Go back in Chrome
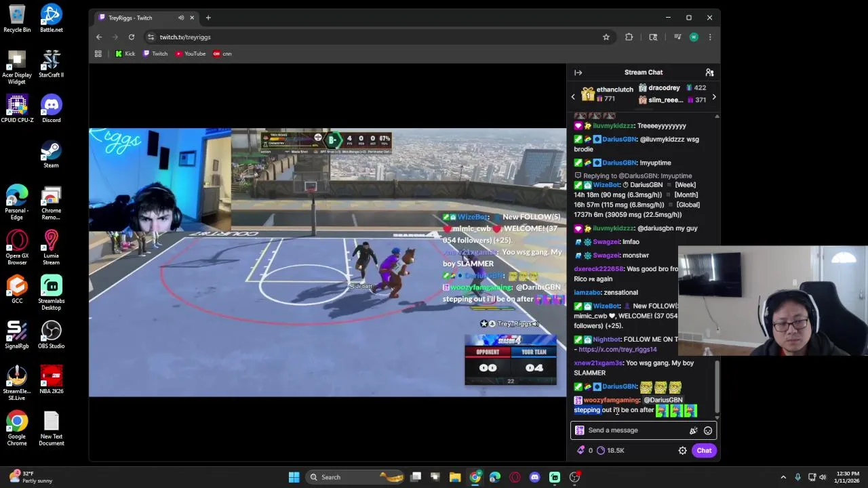 [99, 37]
